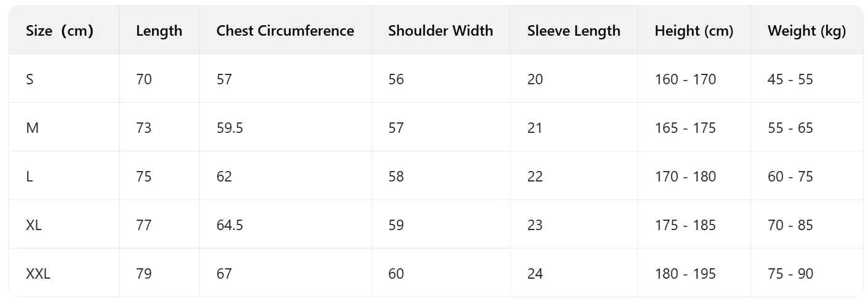This screenshot has height=307, width=868.
Task: Click the Height (cm) column header
Action: (694, 31)
